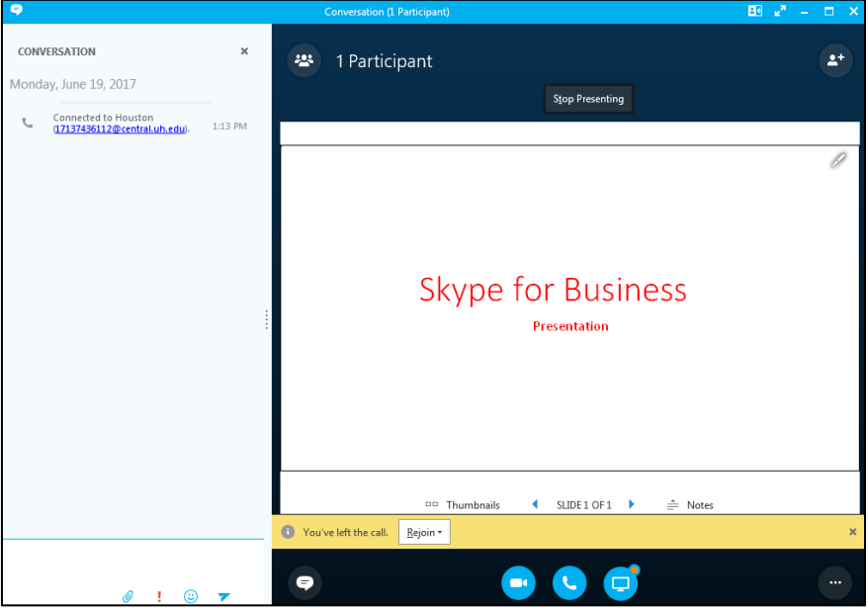
Task: Open the participants list icon
Action: pyautogui.click(x=304, y=60)
